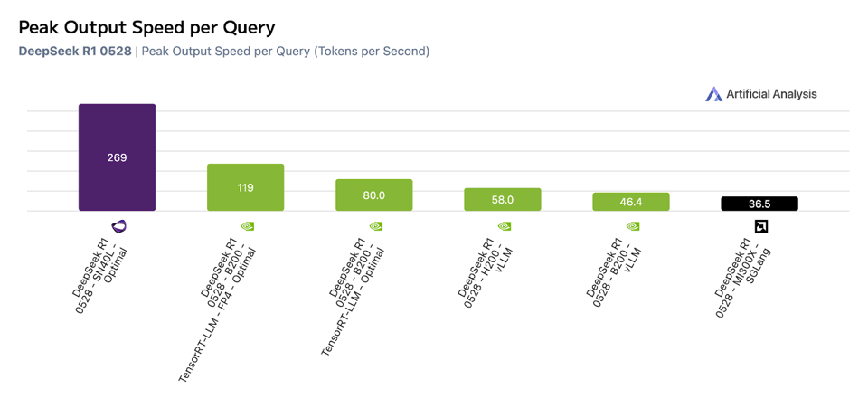The image size is (868, 418).
Task: Click the H200 vLLM axis label
Action: (x=486, y=271)
